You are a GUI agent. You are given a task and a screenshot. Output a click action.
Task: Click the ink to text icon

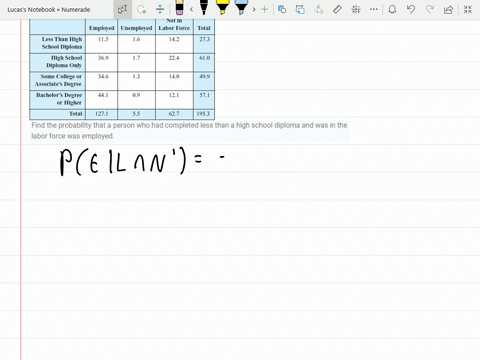click(x=319, y=9)
